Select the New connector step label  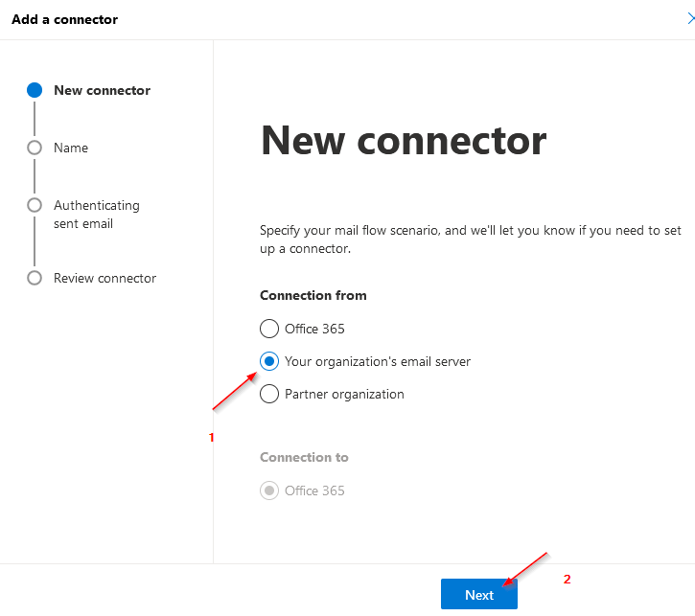[102, 90]
